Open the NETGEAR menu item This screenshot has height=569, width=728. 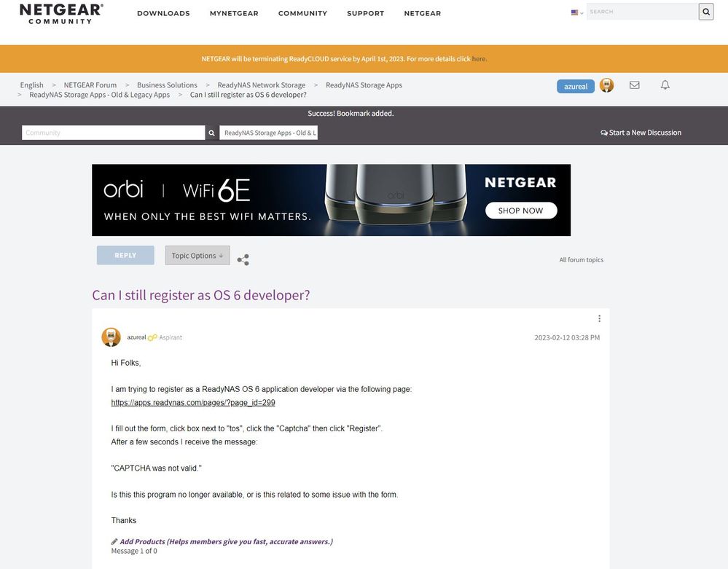click(423, 13)
